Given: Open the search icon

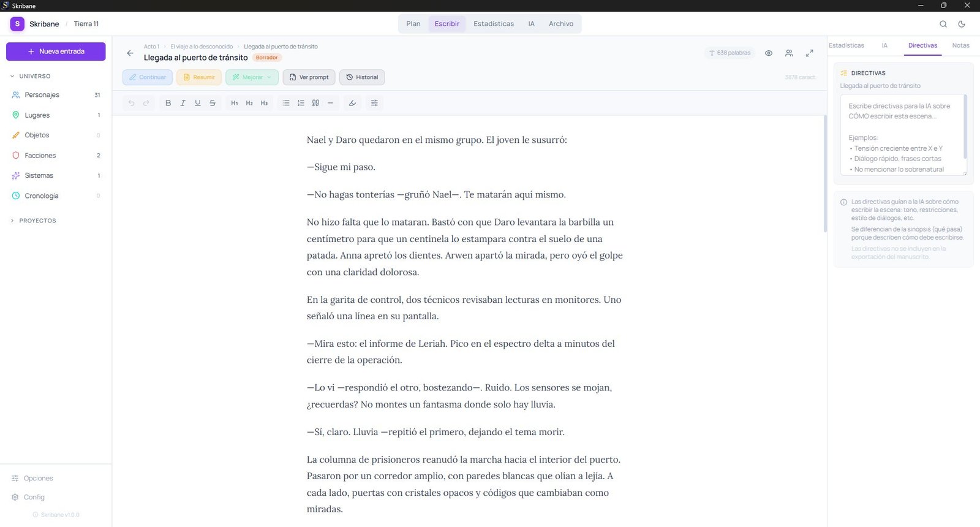Looking at the screenshot, I should [x=943, y=24].
